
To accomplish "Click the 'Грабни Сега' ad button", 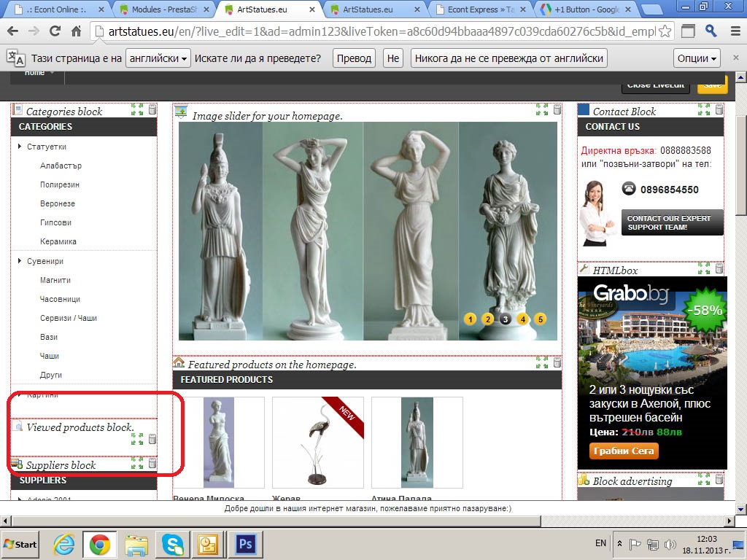I will point(624,451).
